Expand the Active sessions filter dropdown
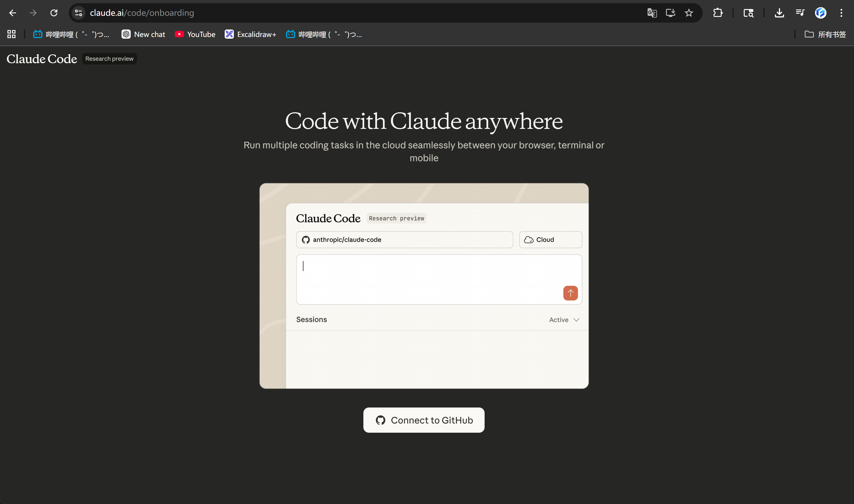The width and height of the screenshot is (854, 504). [x=564, y=320]
